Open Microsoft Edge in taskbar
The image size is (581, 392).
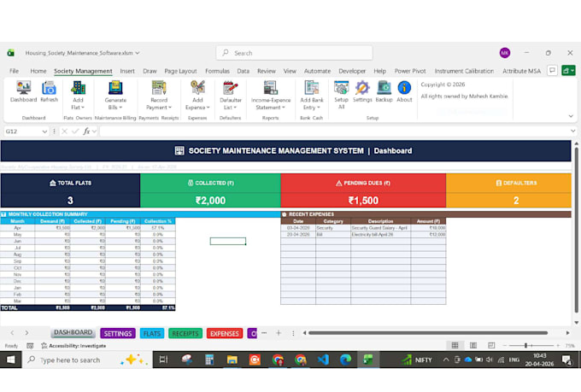click(x=345, y=360)
